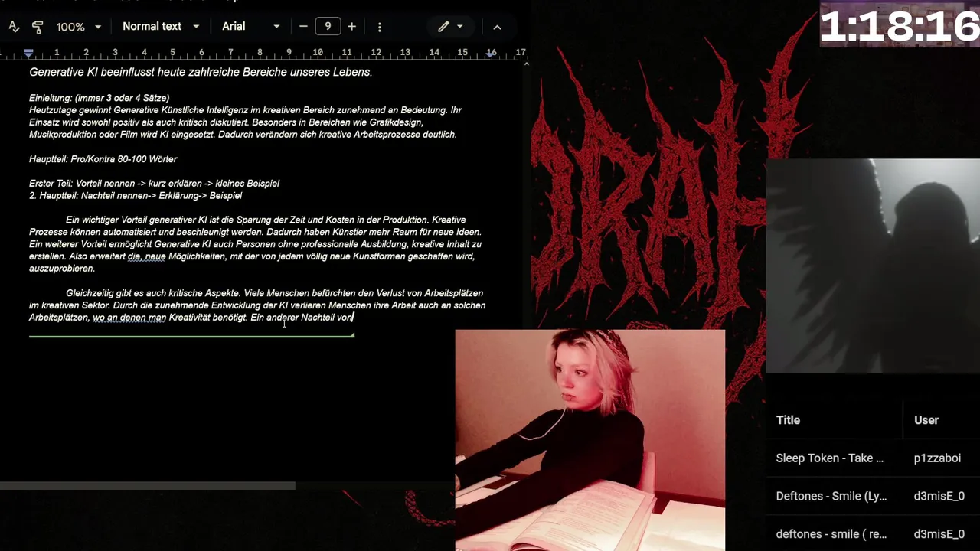Click the font size field showing 9
This screenshot has height=551, width=980.
click(x=328, y=26)
